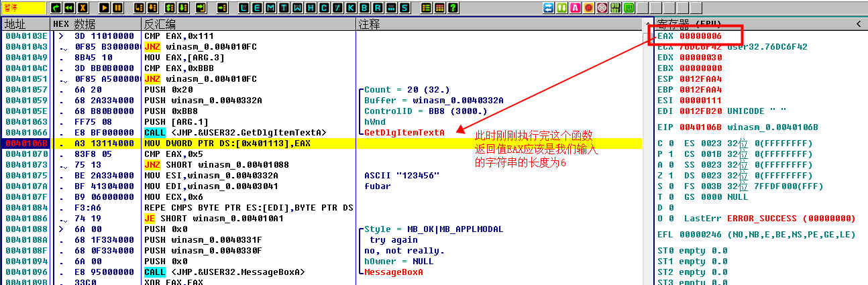Click the green curved-arrow icon beside the status box
The image size is (868, 285).
pos(56,8)
